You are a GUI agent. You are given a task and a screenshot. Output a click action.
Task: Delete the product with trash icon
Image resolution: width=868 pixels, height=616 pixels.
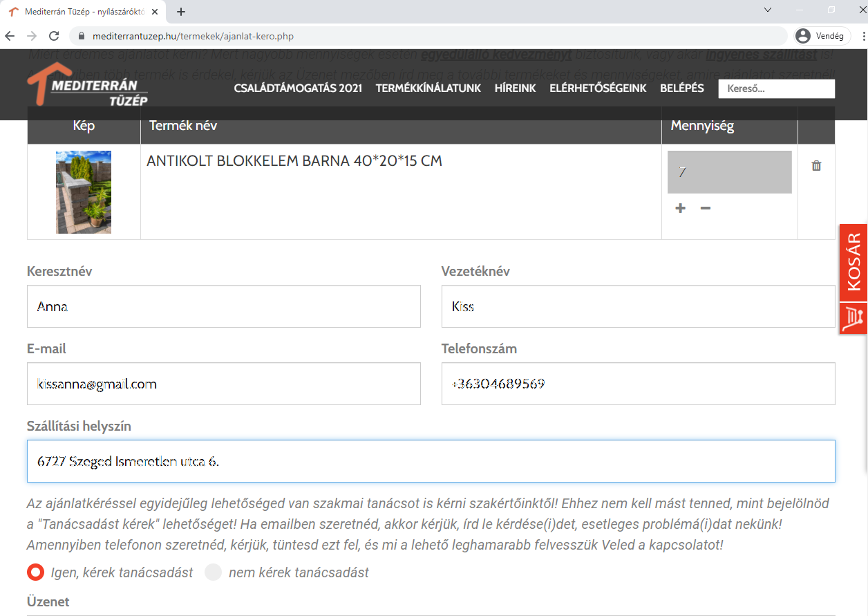coord(816,166)
